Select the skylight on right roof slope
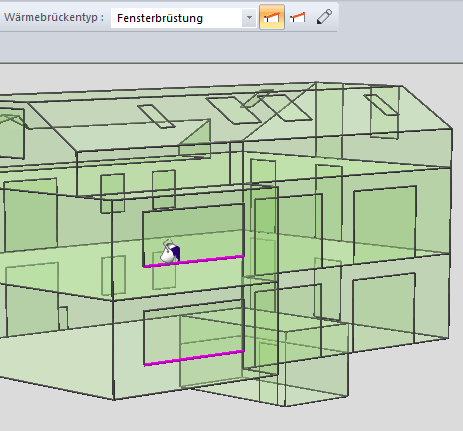This screenshot has height=431, width=463. (382, 104)
